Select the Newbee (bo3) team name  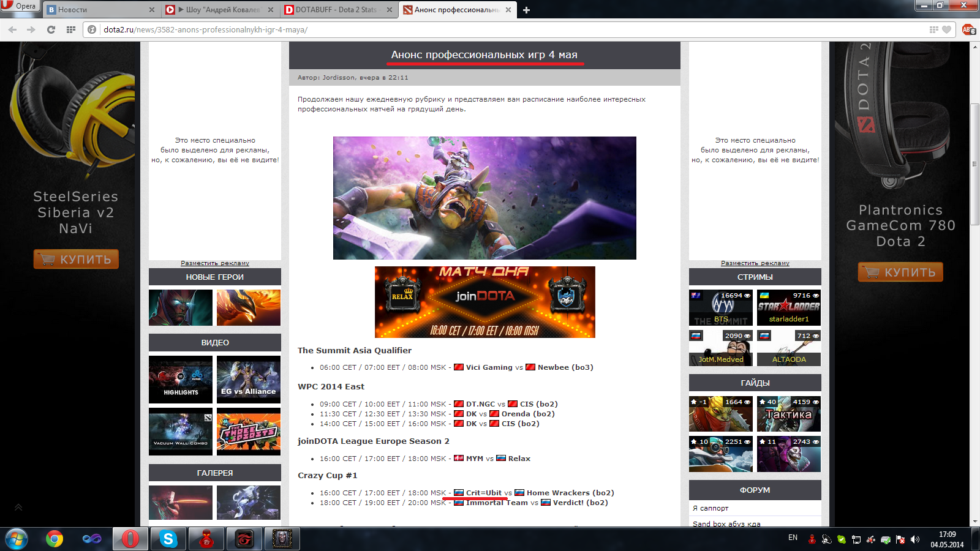click(565, 367)
